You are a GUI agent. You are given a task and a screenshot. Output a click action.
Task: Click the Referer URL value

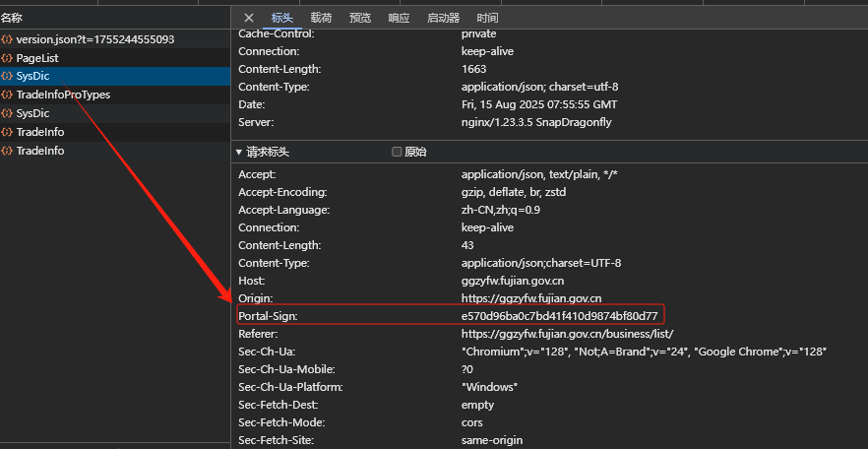coord(568,334)
